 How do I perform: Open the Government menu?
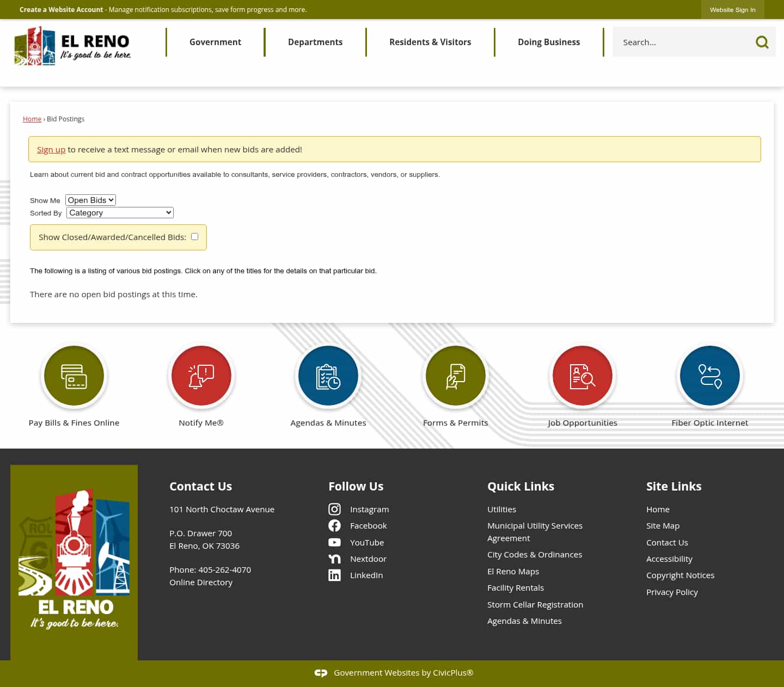pos(215,42)
